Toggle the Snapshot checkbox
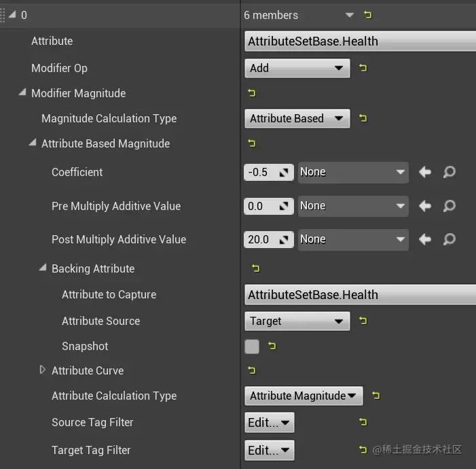Viewport: 476px width, 469px height. (252, 347)
